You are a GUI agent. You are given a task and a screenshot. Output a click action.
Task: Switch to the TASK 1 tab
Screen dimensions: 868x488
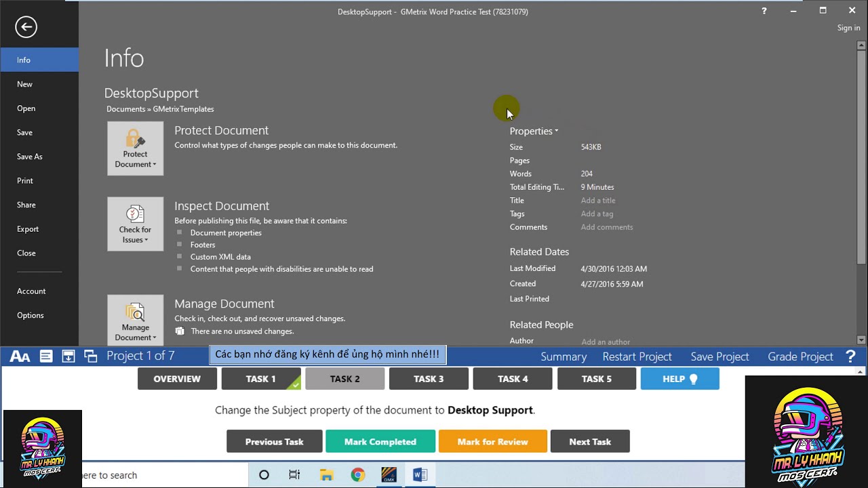[261, 379]
